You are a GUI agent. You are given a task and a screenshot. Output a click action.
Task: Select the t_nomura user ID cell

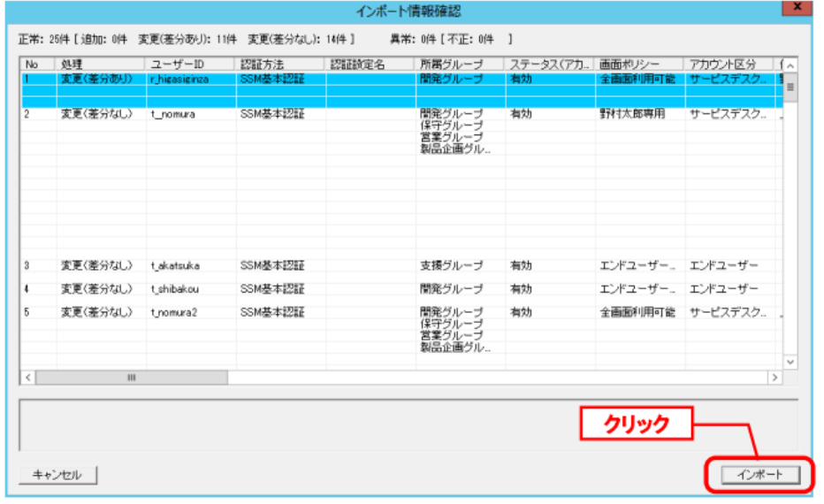[173, 114]
